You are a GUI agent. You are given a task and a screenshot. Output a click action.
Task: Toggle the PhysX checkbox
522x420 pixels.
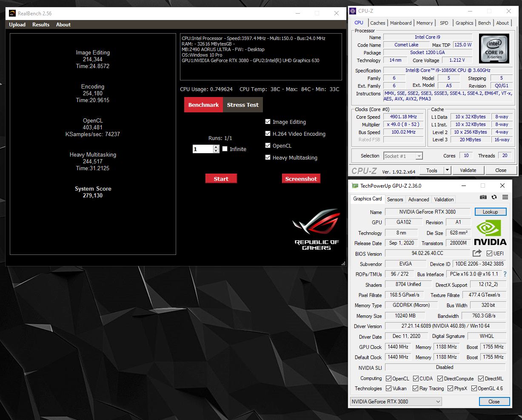(x=449, y=389)
